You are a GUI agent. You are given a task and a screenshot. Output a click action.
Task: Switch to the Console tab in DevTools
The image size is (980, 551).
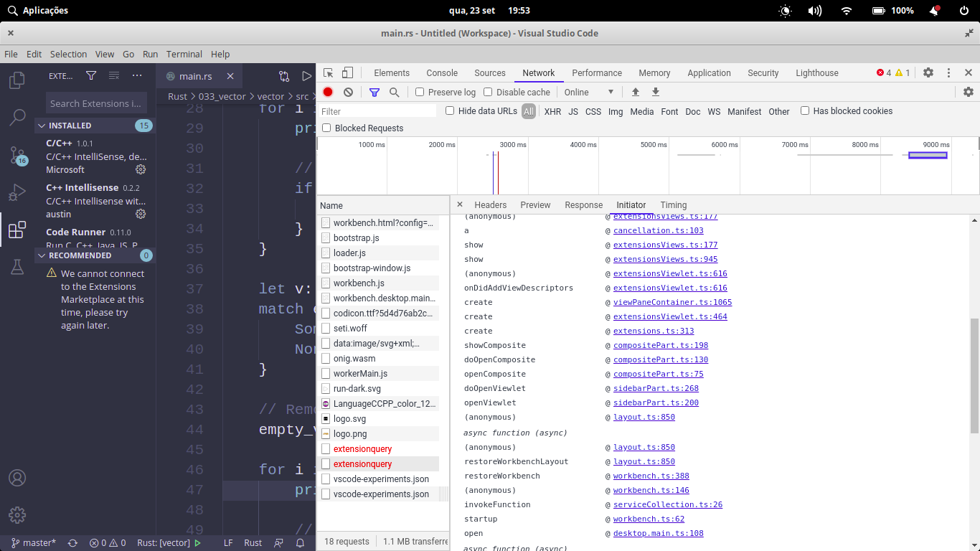441,72
